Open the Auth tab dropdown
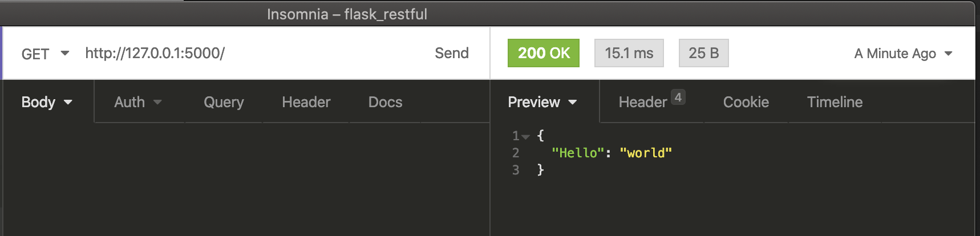The image size is (980, 236). click(138, 102)
